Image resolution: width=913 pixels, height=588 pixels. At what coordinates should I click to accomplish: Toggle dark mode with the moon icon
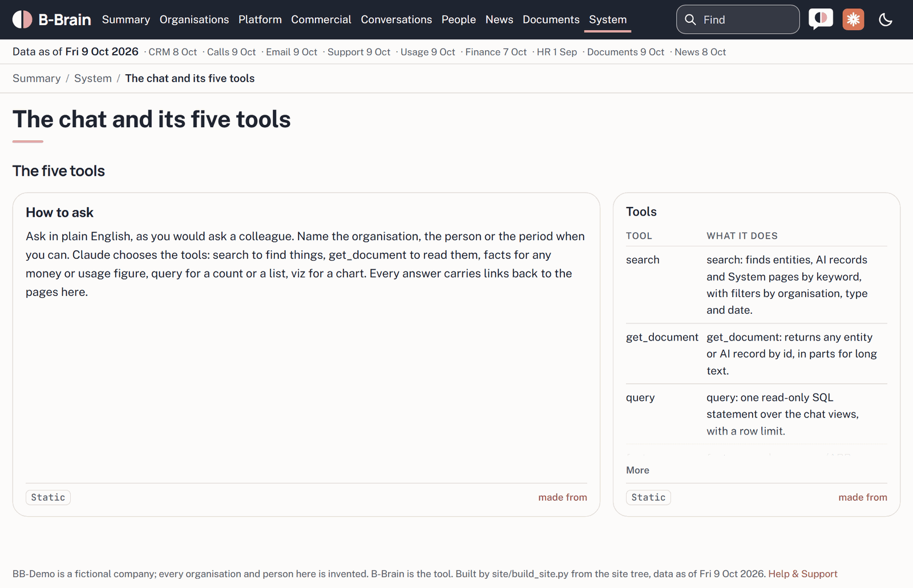coord(886,19)
